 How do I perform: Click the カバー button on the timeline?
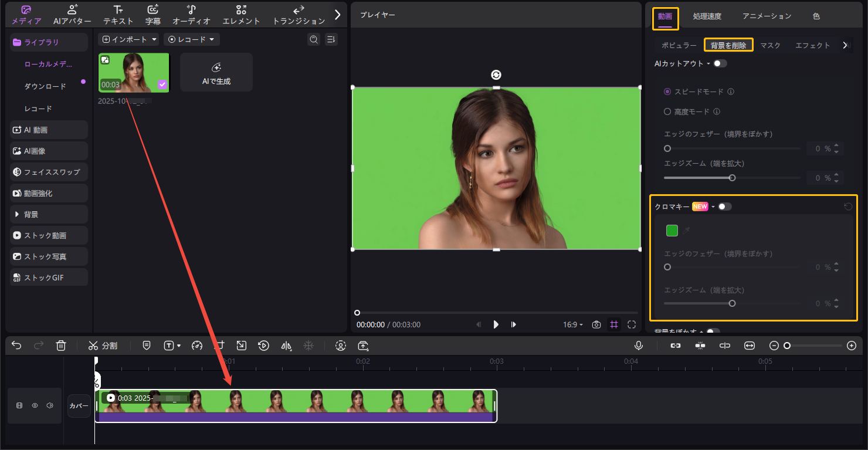[79, 405]
